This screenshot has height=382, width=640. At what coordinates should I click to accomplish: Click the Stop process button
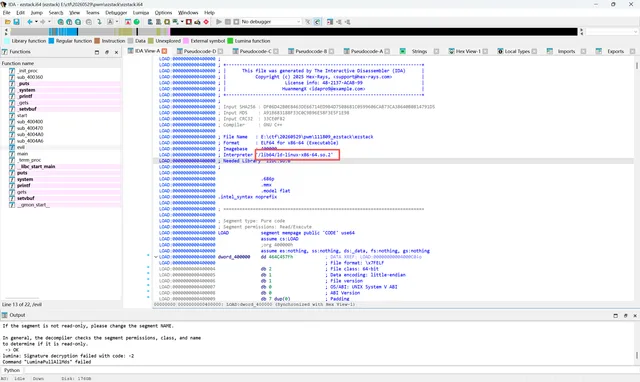click(236, 22)
